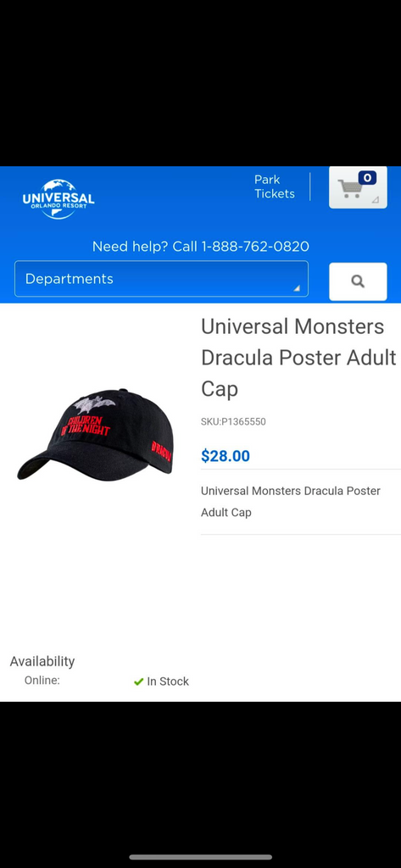
Task: Click the In Stock status text
Action: pos(168,682)
